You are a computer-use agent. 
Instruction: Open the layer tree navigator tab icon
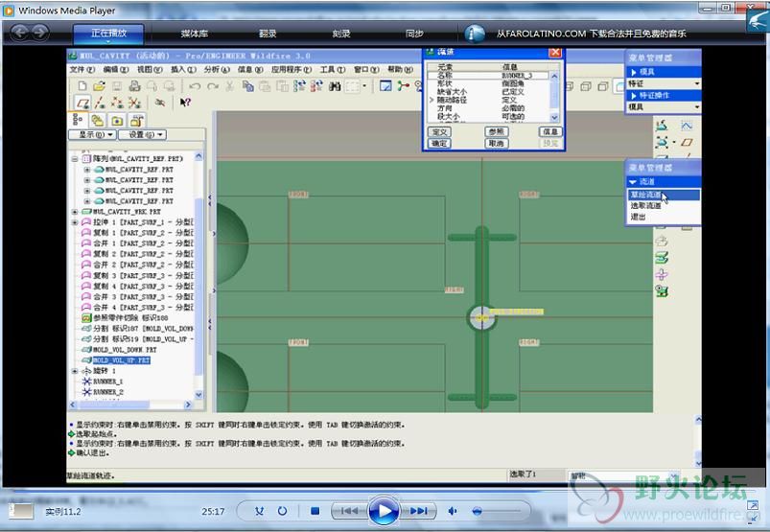(98, 120)
